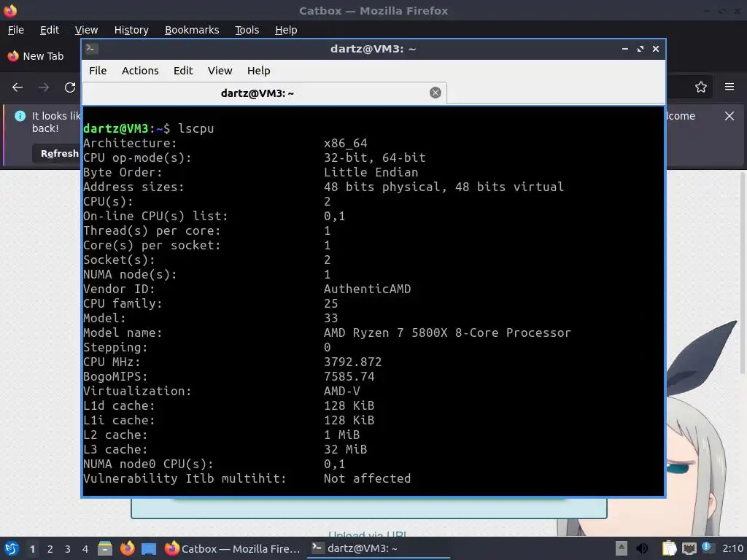Open terminal Edit menu
This screenshot has height=560, width=747.
click(x=183, y=71)
